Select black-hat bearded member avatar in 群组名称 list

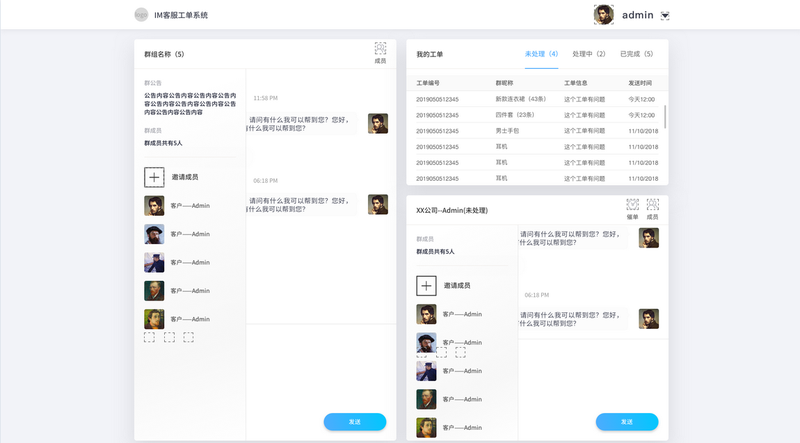tap(154, 234)
